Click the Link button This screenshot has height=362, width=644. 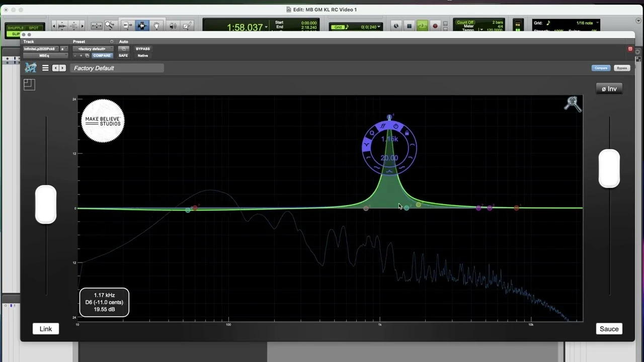tap(46, 329)
